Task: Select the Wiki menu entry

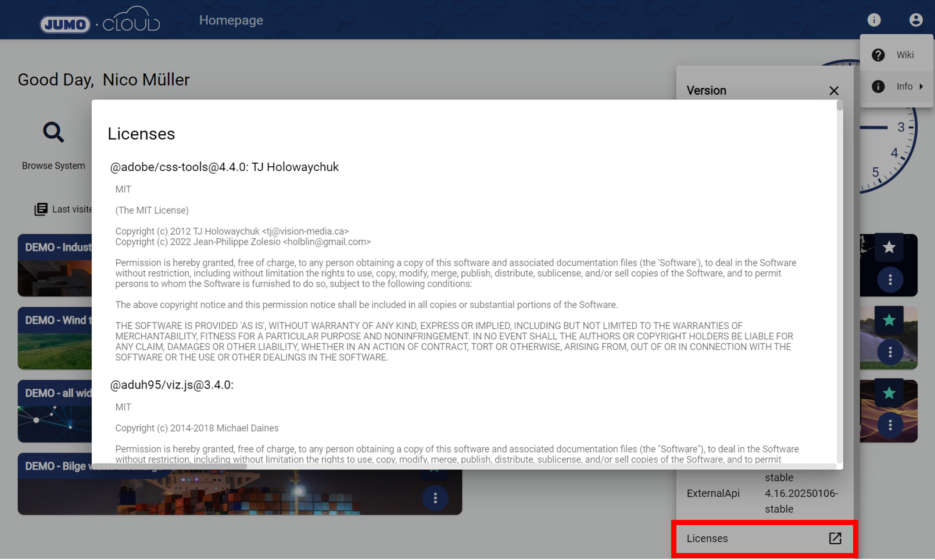Action: click(905, 55)
